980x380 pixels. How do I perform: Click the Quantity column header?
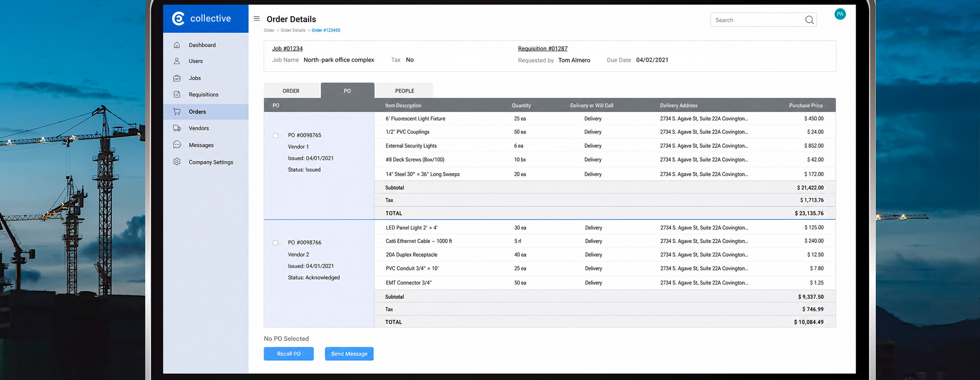(521, 106)
